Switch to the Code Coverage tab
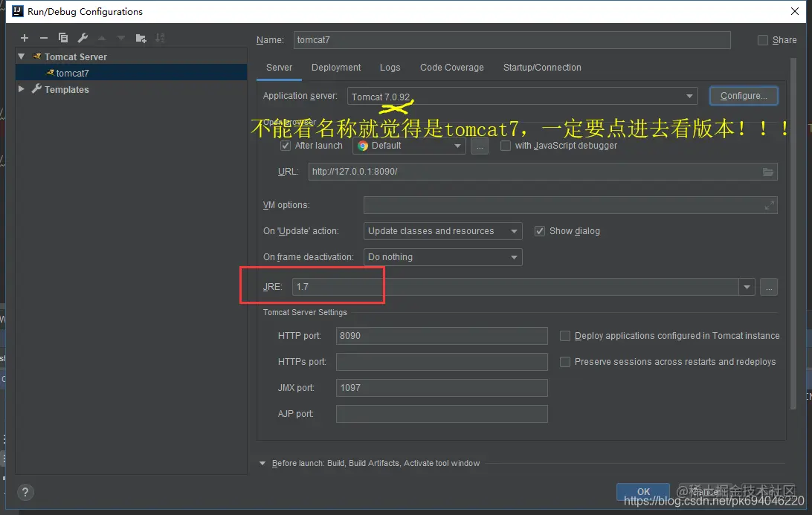Image resolution: width=812 pixels, height=515 pixels. [452, 68]
